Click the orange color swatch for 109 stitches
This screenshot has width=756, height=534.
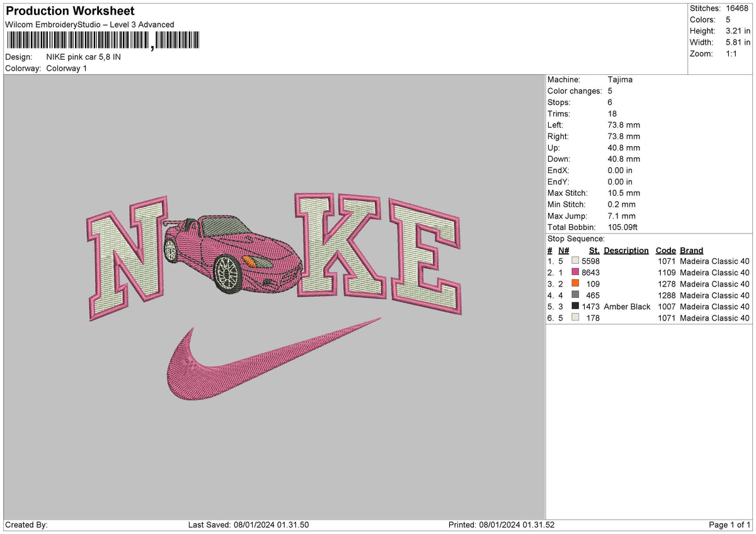point(575,284)
